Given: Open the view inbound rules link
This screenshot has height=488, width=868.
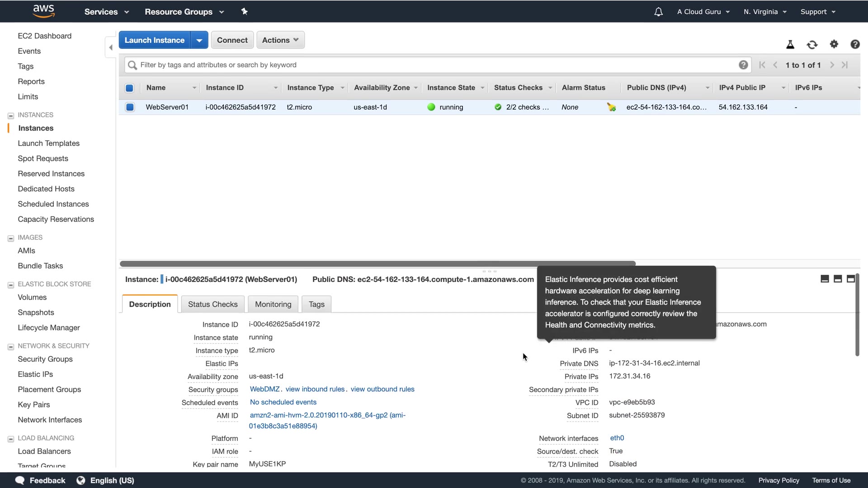Looking at the screenshot, I should tap(315, 389).
